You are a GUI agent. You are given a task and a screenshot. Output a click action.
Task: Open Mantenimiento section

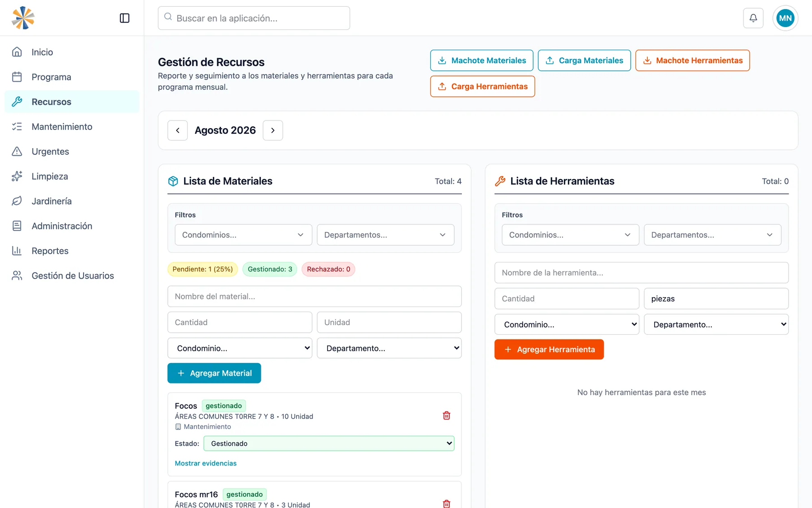tap(72, 126)
